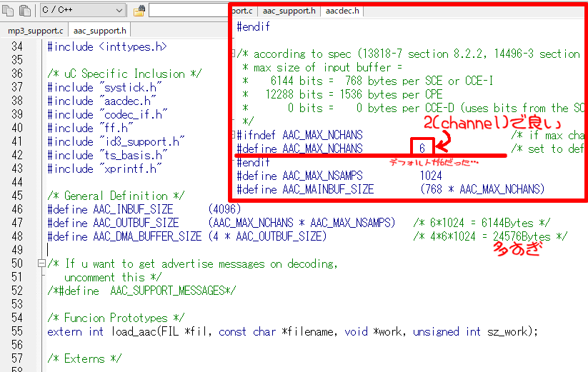Select the aac_support.h tab above line numbers

tap(100, 31)
